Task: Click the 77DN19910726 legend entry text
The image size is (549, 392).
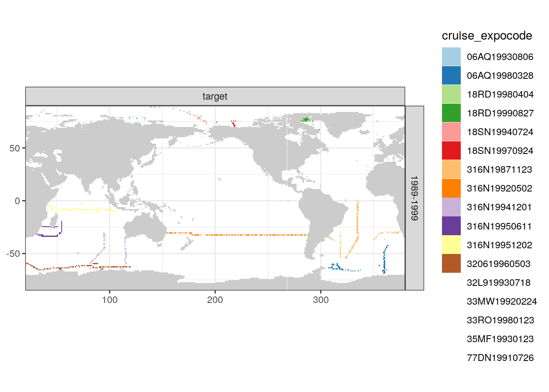Action: [500, 358]
